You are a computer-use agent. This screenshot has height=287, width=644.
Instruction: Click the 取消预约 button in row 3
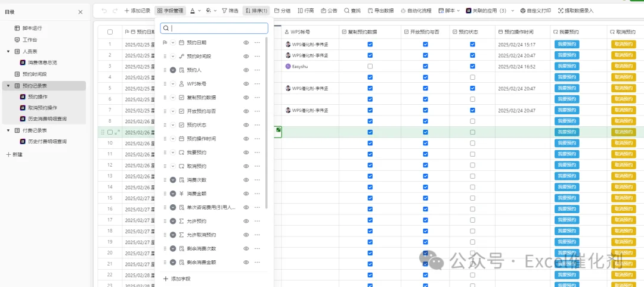point(624,66)
